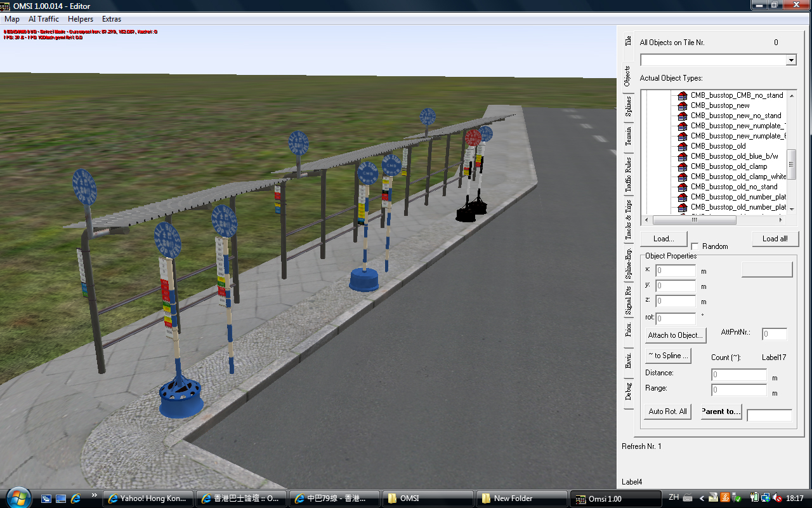Click the z coordinate input field
The height and width of the screenshot is (508, 812).
point(676,301)
